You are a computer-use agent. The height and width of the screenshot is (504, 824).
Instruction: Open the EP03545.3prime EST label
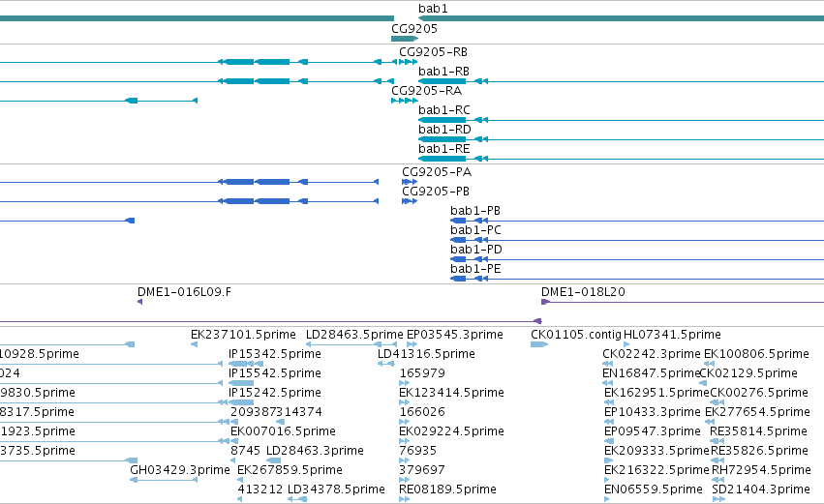(x=454, y=335)
